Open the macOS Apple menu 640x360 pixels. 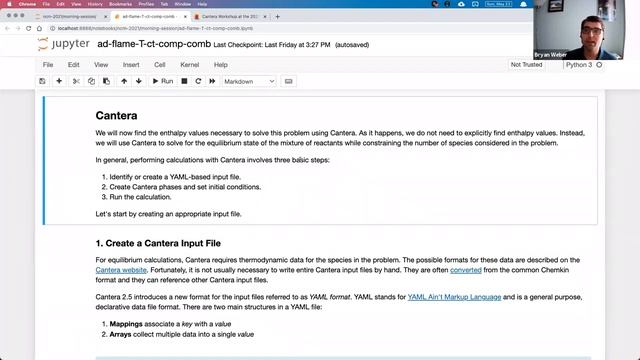(x=9, y=4)
